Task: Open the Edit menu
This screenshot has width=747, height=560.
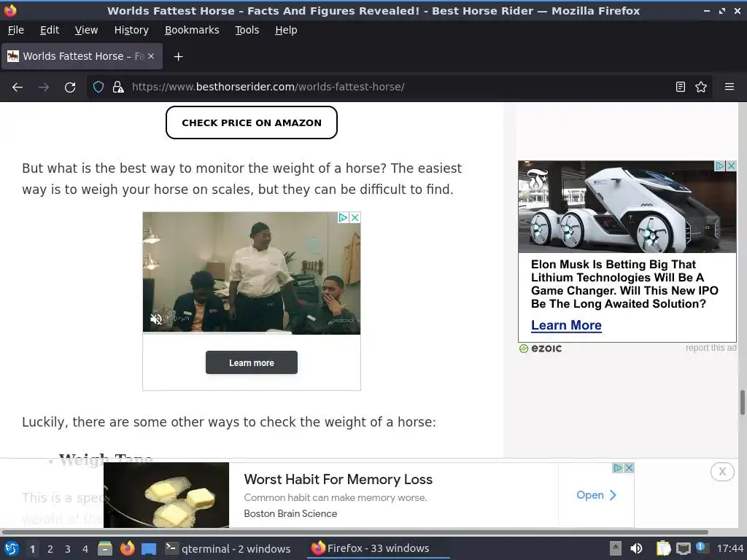Action: click(x=50, y=30)
